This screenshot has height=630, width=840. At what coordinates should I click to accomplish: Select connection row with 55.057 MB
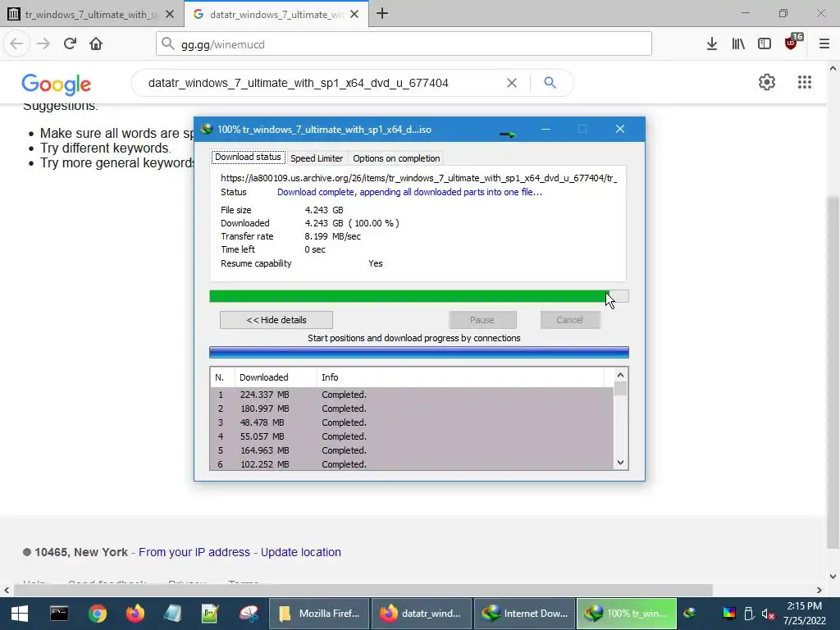(x=412, y=436)
